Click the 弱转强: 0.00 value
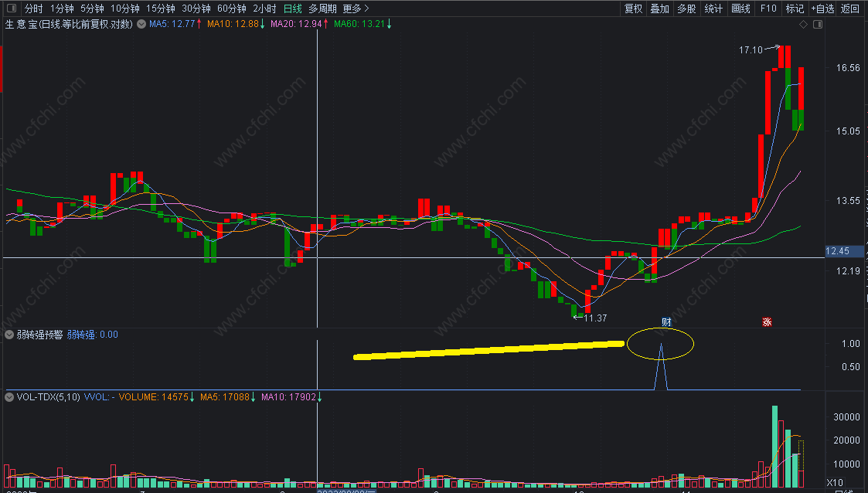 93,335
